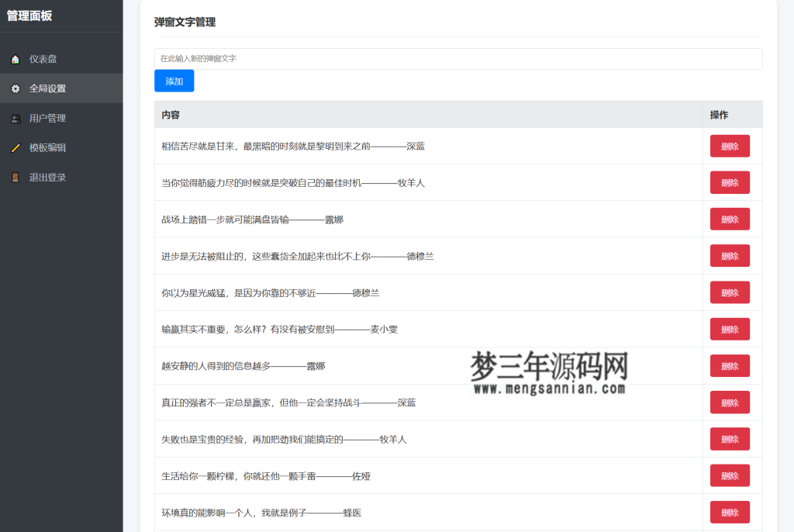Image resolution: width=794 pixels, height=532 pixels.
Task: Open the 仪表盘 sidebar entry
Action: click(x=43, y=58)
